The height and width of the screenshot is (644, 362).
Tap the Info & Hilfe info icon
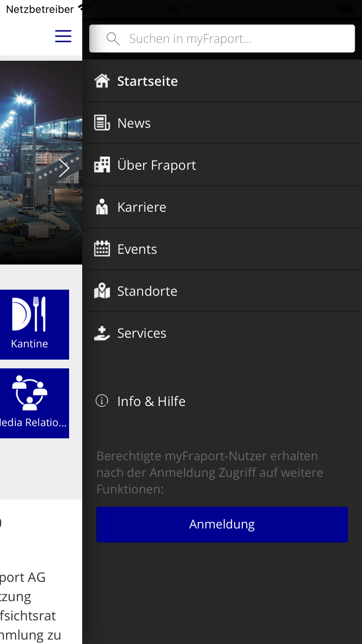pyautogui.click(x=102, y=401)
